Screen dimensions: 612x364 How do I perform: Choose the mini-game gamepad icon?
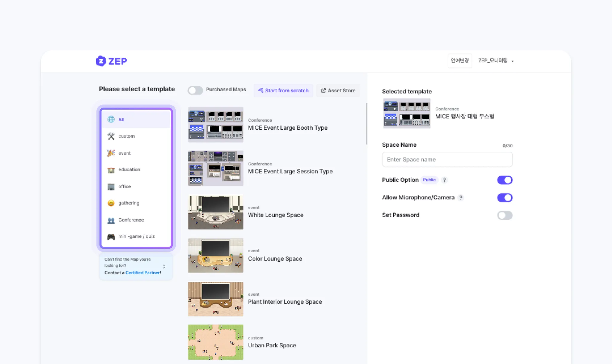(111, 237)
